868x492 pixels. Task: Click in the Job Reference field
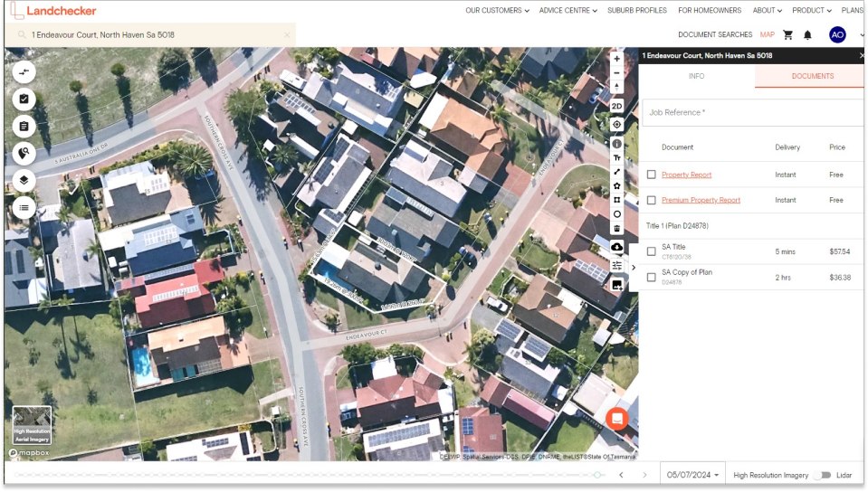[x=753, y=112]
